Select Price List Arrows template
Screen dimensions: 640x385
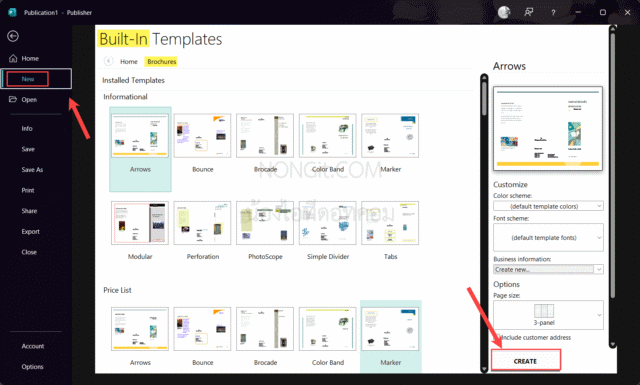[x=140, y=336]
